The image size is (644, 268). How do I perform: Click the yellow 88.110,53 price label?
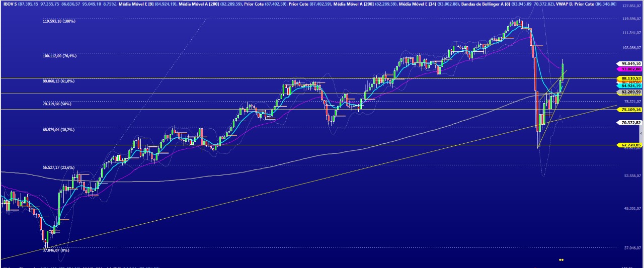coord(630,78)
